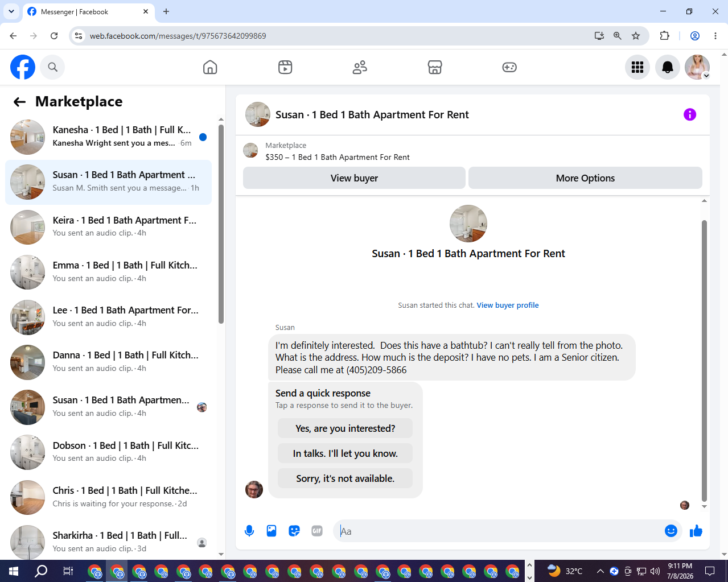Image resolution: width=728 pixels, height=582 pixels.
Task: Click the chat message area scrollbar
Action: 704,361
